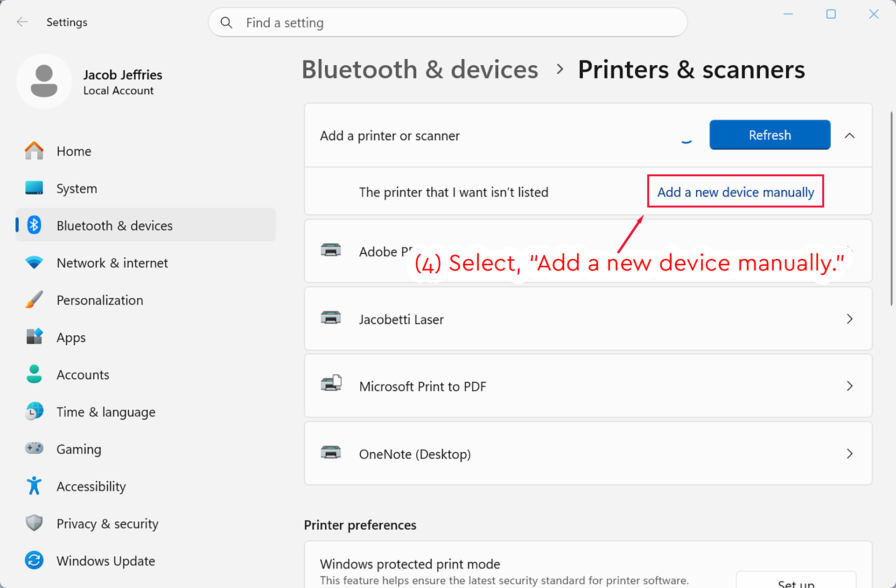The width and height of the screenshot is (896, 588).
Task: Collapse the Add a printer section chevron
Action: 850,136
